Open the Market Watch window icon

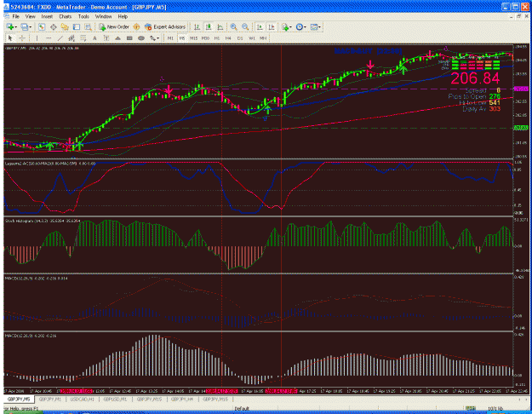click(x=42, y=26)
